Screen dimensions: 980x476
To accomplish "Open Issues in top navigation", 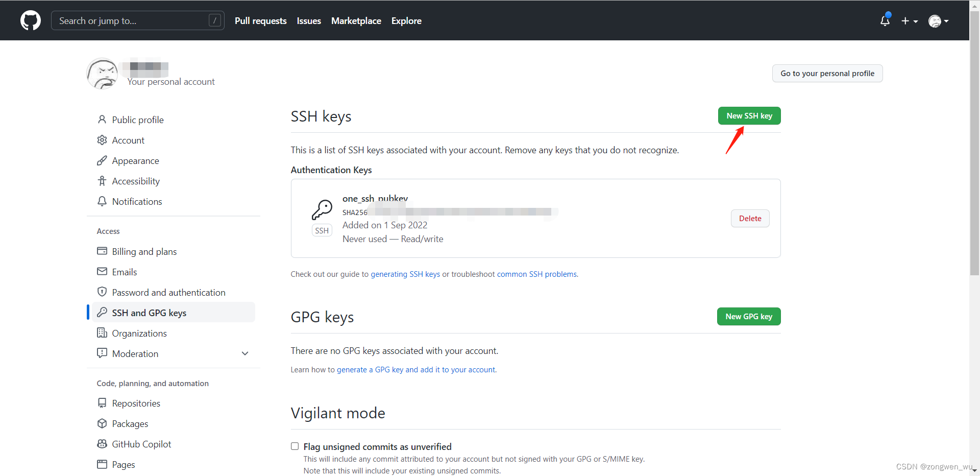I will click(x=309, y=21).
